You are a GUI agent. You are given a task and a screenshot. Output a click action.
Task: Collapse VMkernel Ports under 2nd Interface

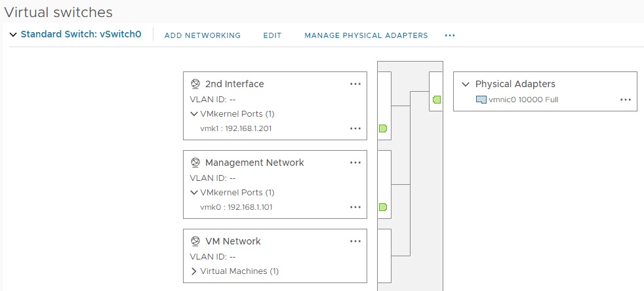pyautogui.click(x=194, y=114)
